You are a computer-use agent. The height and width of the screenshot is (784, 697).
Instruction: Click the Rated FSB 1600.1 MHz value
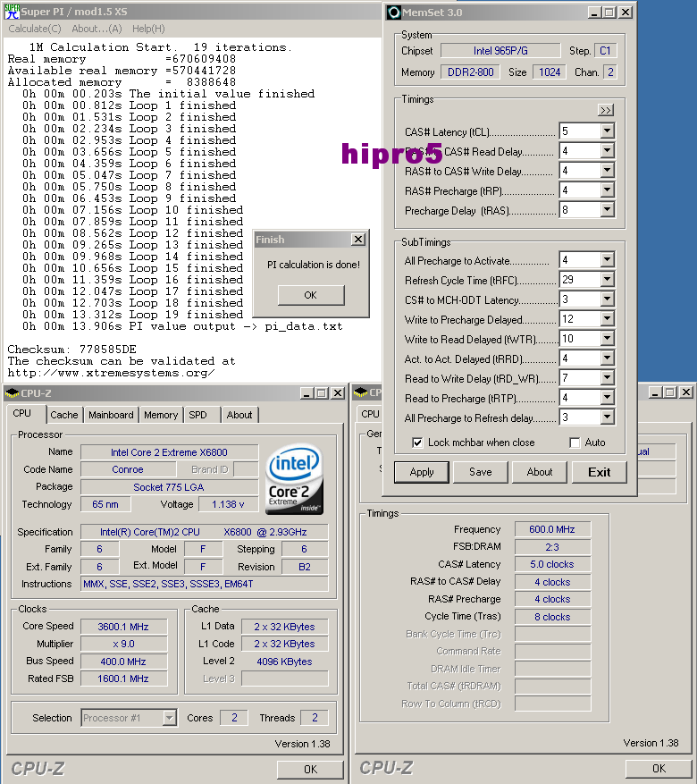pos(123,679)
